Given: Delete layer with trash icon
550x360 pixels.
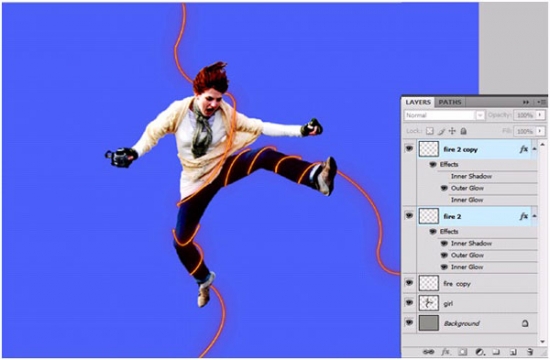Looking at the screenshot, I should (530, 352).
